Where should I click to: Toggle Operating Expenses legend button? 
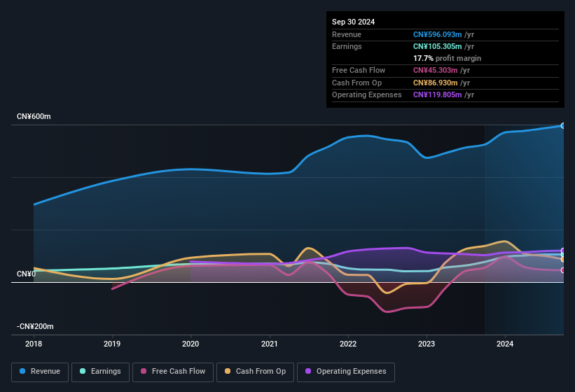[345, 371]
